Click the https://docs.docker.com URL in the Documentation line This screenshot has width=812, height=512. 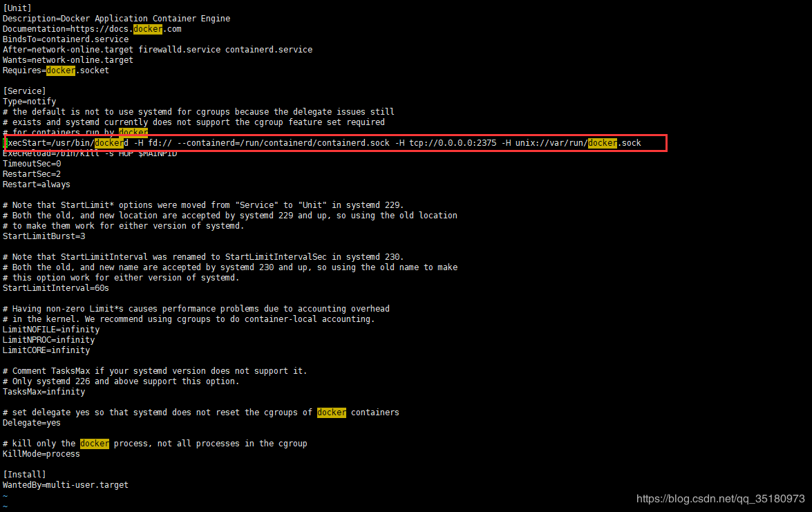point(126,29)
